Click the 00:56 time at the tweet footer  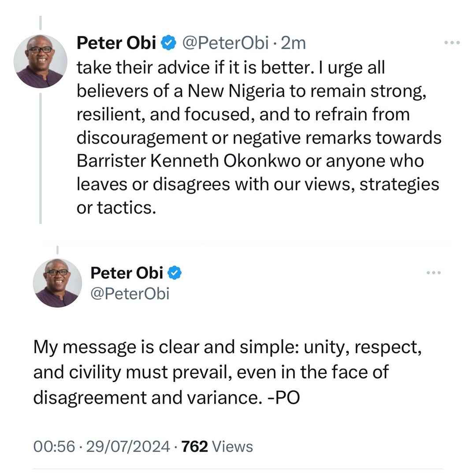[x=54, y=446]
